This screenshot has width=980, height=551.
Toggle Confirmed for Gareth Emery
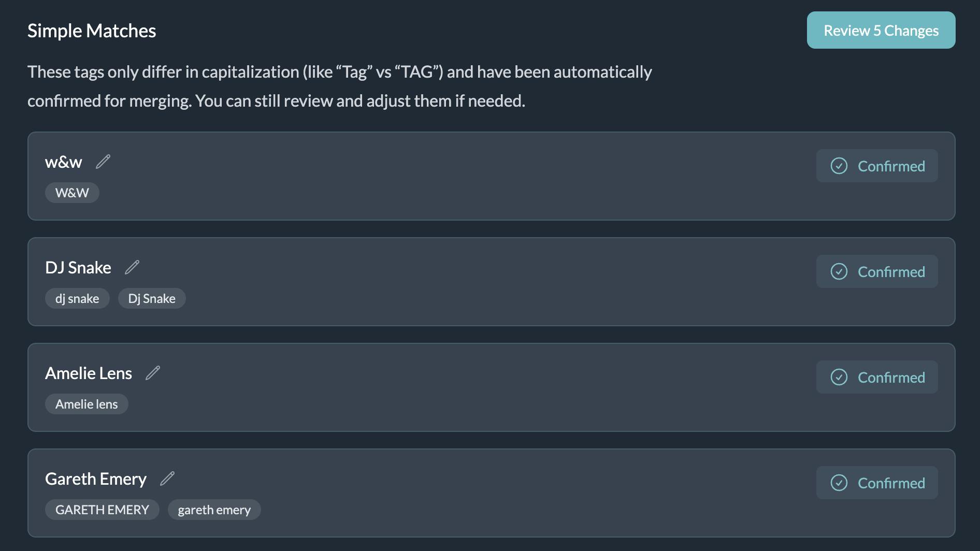(x=877, y=483)
